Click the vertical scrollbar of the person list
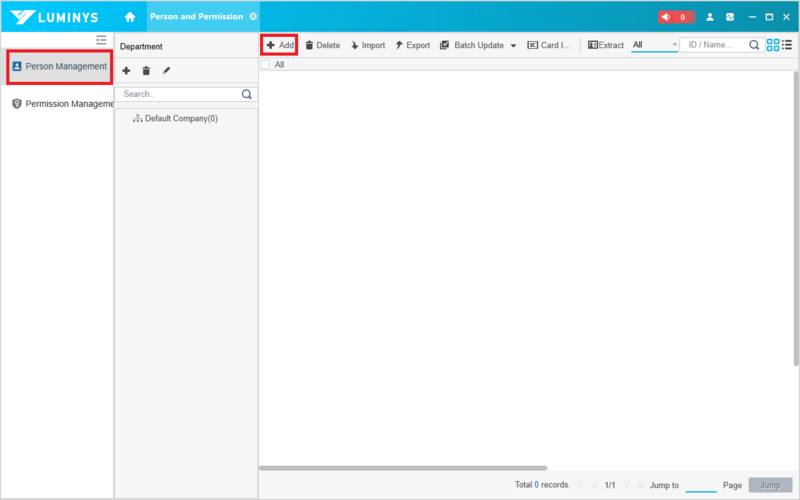This screenshot has width=800, height=500. coord(796,218)
